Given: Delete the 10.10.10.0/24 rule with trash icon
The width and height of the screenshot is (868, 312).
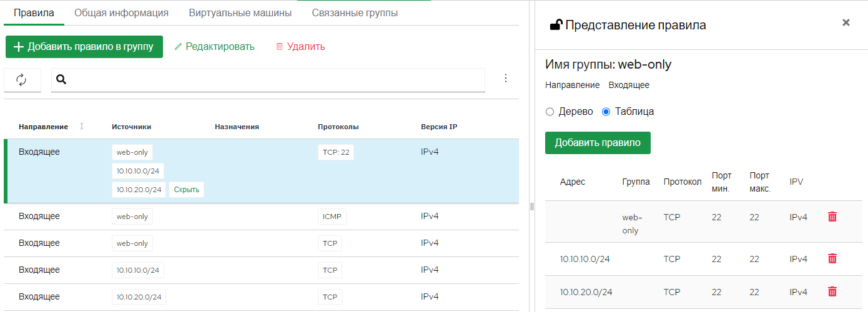Looking at the screenshot, I should pyautogui.click(x=832, y=258).
